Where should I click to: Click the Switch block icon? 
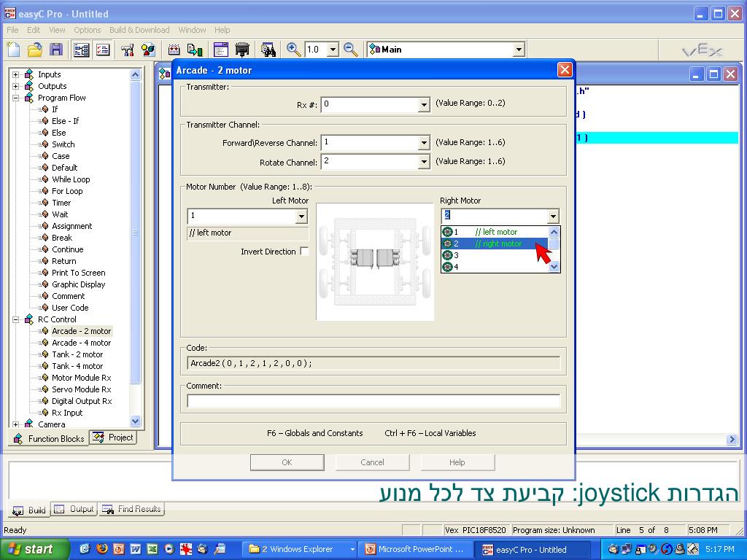(44, 144)
